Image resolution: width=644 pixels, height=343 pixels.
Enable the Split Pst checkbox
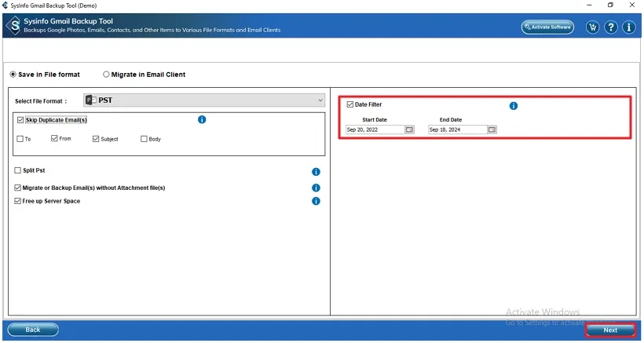click(17, 170)
